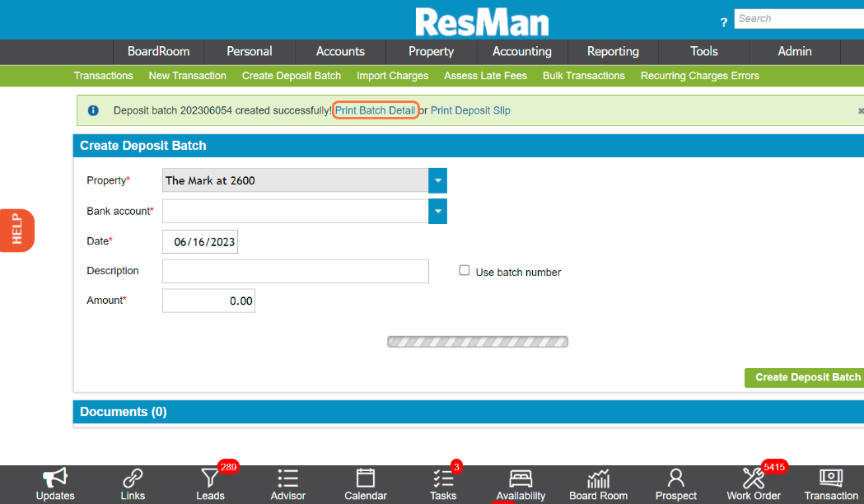Open the Tasks checklist icon
Image resolution: width=864 pixels, height=504 pixels.
443,478
